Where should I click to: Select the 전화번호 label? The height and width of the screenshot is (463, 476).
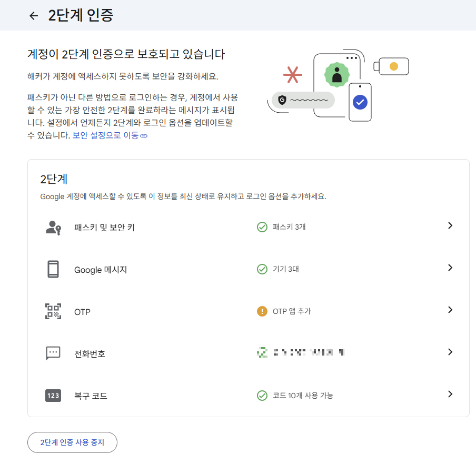tap(90, 353)
